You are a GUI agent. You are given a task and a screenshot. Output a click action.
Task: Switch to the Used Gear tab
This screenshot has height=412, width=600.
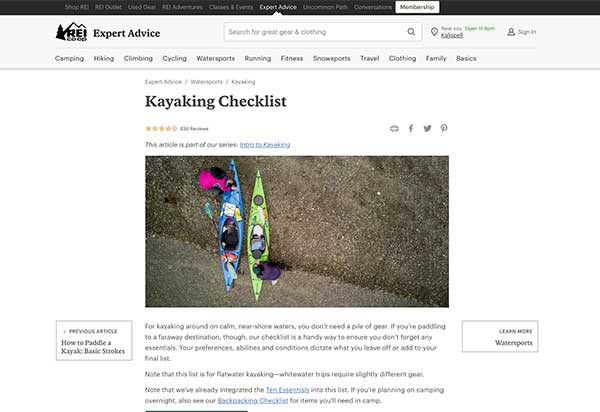pyautogui.click(x=142, y=7)
